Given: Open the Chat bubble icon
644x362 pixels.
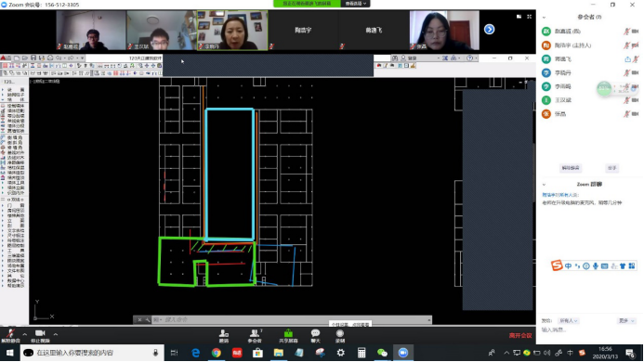Looking at the screenshot, I should (x=315, y=336).
